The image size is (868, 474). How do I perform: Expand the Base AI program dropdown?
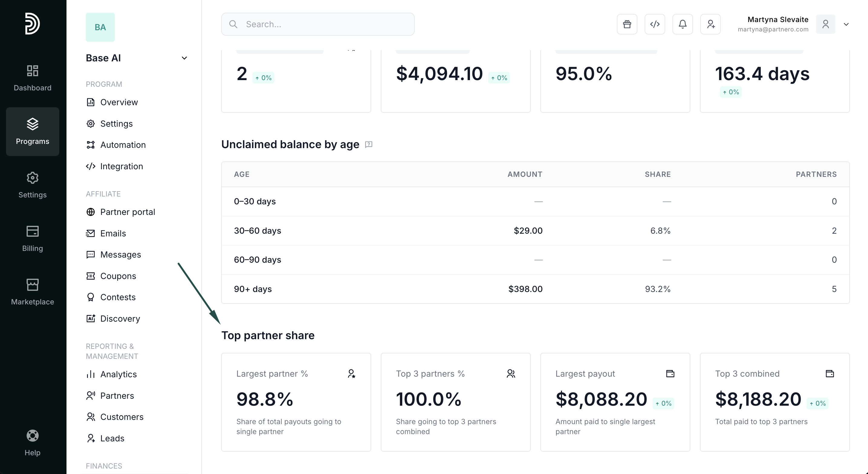184,58
